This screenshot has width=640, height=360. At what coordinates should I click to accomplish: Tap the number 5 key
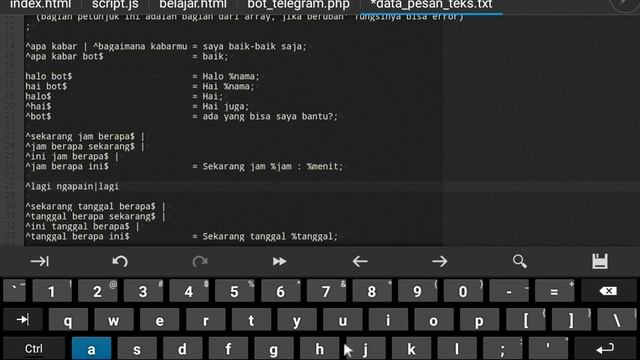(x=235, y=291)
